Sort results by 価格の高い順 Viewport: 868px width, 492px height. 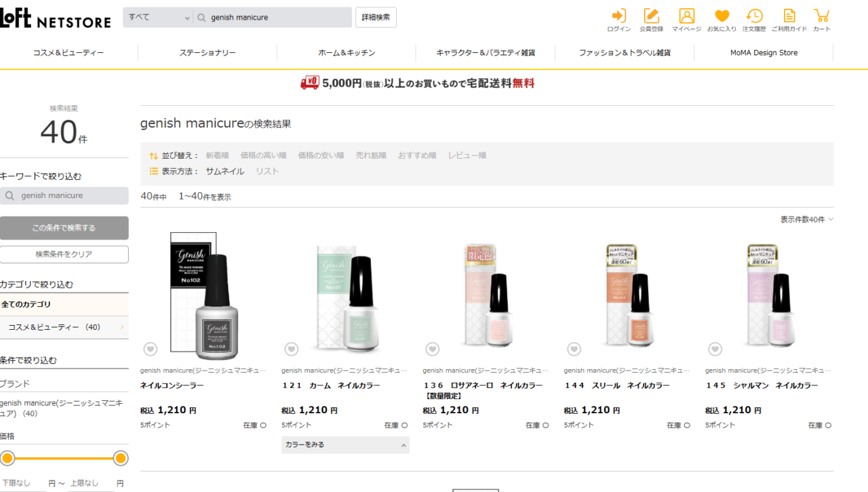263,155
